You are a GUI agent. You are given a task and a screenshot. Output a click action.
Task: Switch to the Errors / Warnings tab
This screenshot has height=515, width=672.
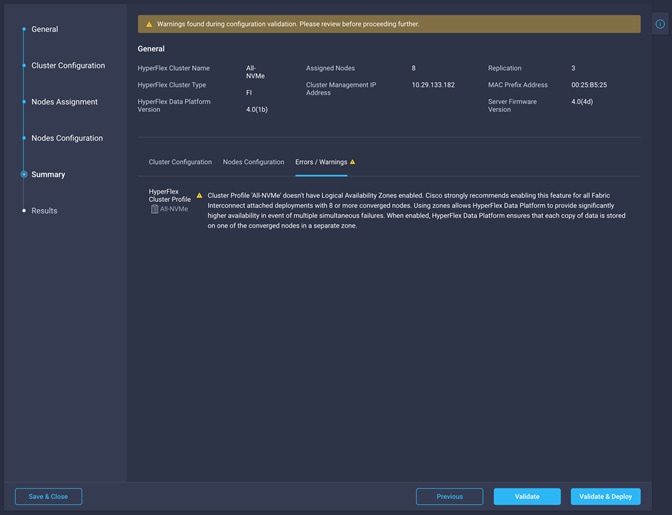point(321,162)
